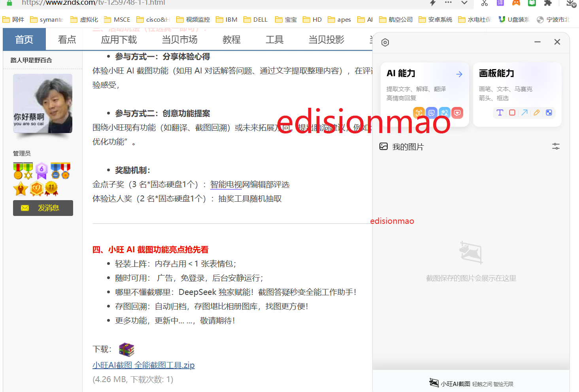Open the 工具 nav tab
Screen dimensions: 579x392
point(274,39)
